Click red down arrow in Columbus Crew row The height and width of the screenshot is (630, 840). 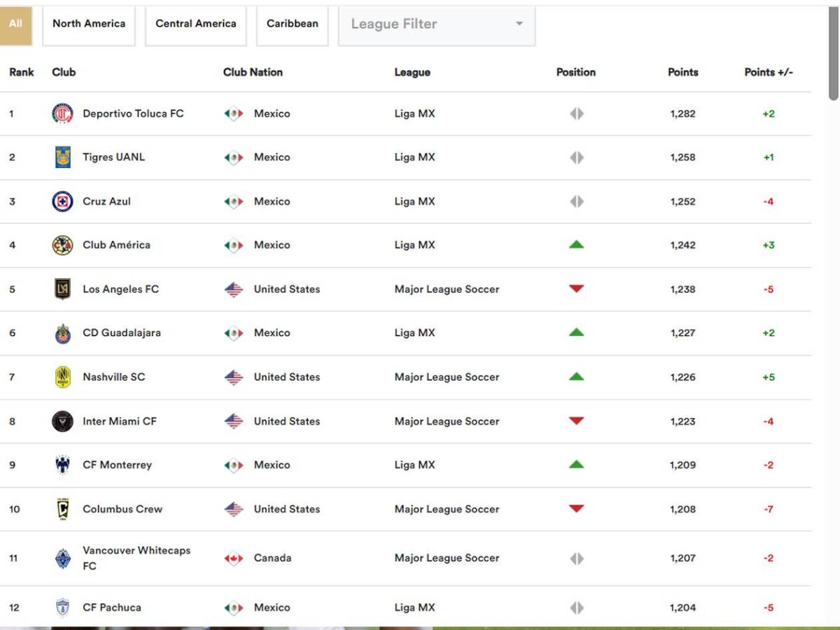pyautogui.click(x=576, y=509)
